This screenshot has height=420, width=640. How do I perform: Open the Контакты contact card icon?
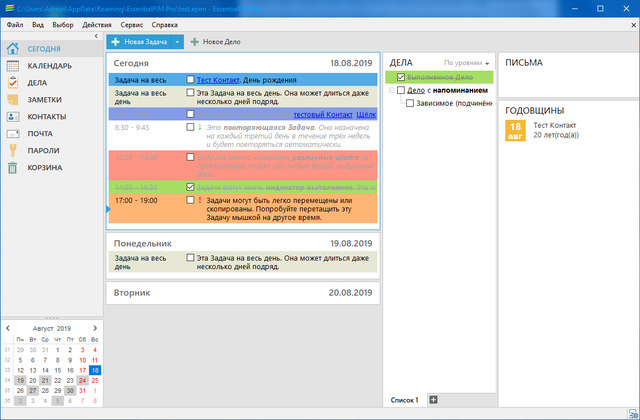pyautogui.click(x=13, y=116)
